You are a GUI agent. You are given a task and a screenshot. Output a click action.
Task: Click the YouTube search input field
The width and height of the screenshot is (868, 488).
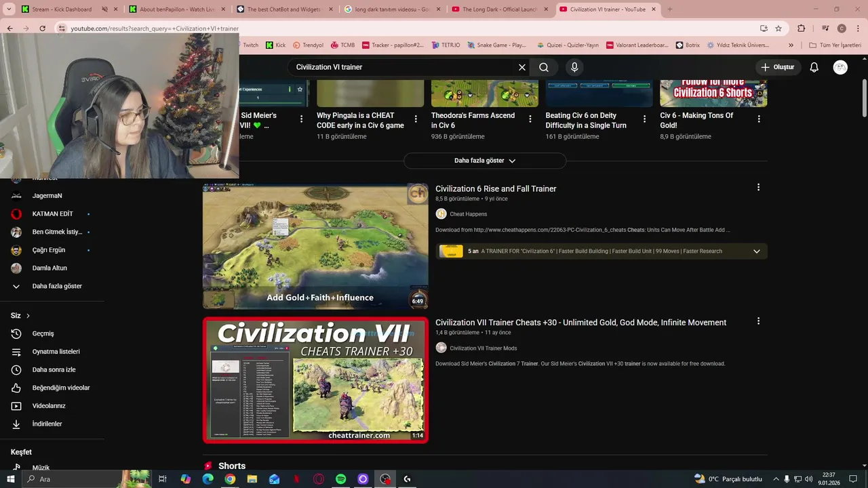(403, 67)
